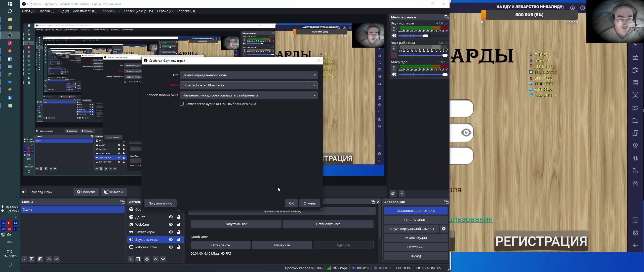Open the Сервис (T) menu

tap(165, 11)
